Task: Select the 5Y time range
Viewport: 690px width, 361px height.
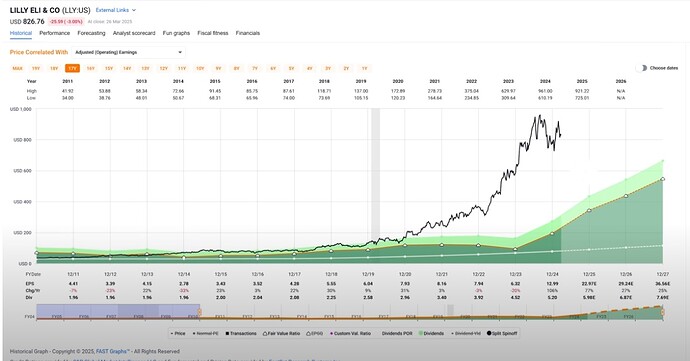Action: (291, 68)
